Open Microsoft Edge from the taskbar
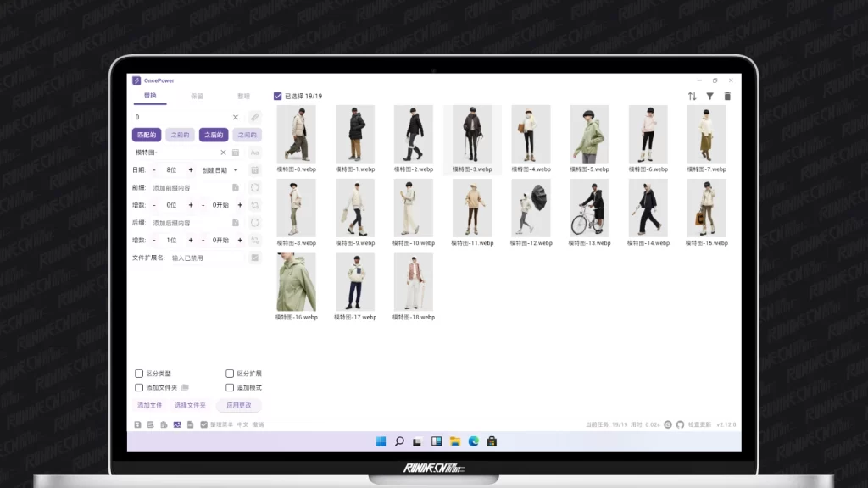Viewport: 868px width, 488px height. [474, 441]
